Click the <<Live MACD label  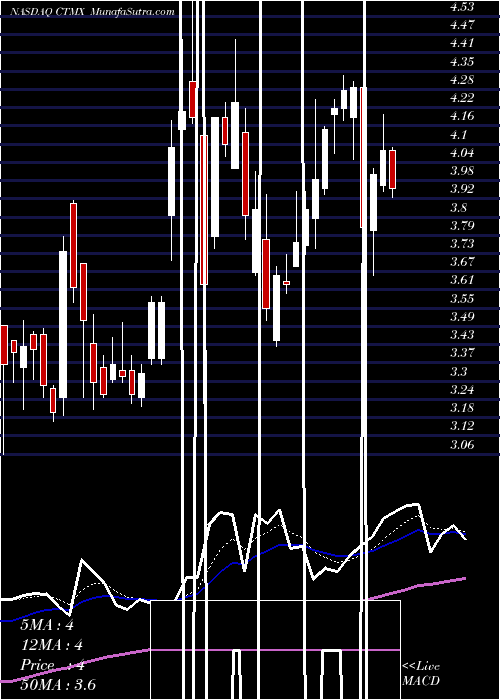coord(421,673)
